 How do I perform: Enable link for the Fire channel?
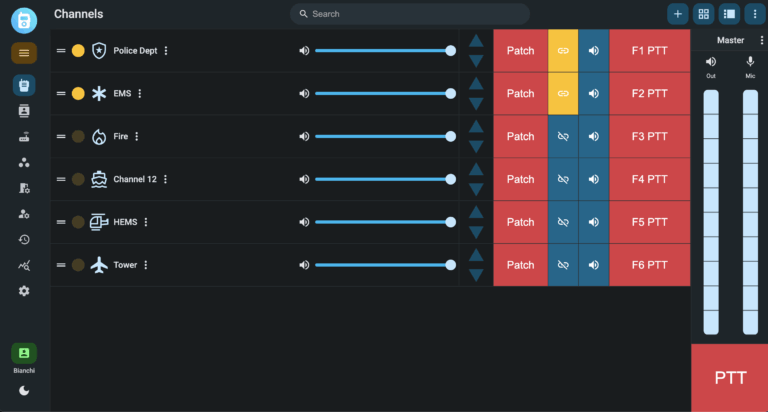tap(563, 136)
